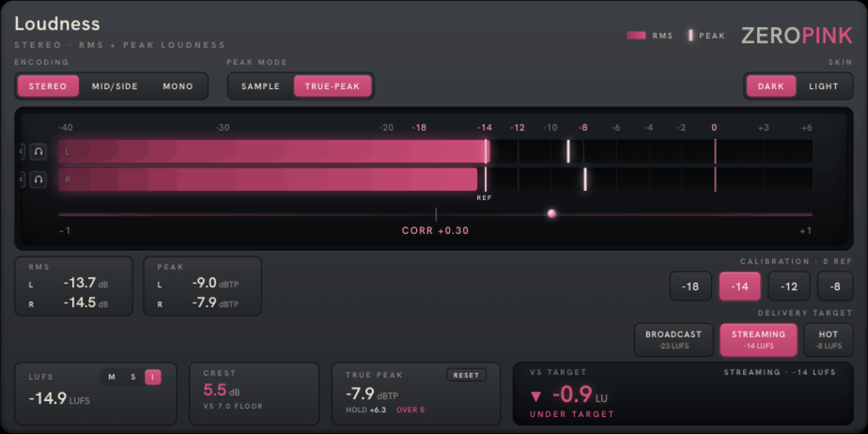Click the CORR +0.30 readout

(435, 231)
